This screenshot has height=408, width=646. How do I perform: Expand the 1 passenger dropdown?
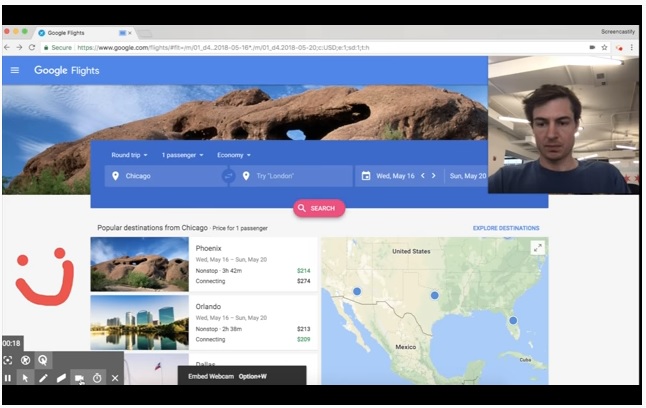[x=182, y=155]
